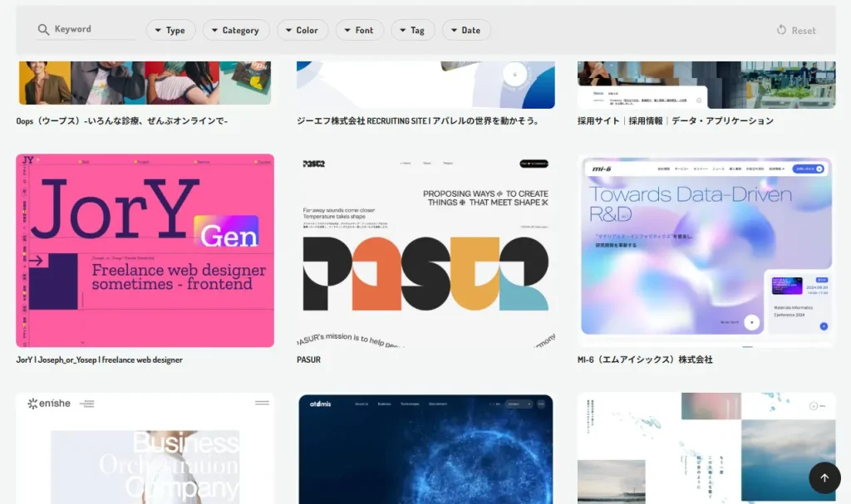
Task: Open the sea and sky photo collage thumbnail
Action: 706,448
